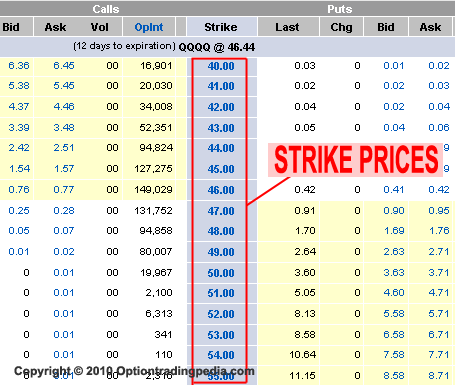This screenshot has height=385, width=455.
Task: Click put bid 3.63
Action: coord(394,273)
